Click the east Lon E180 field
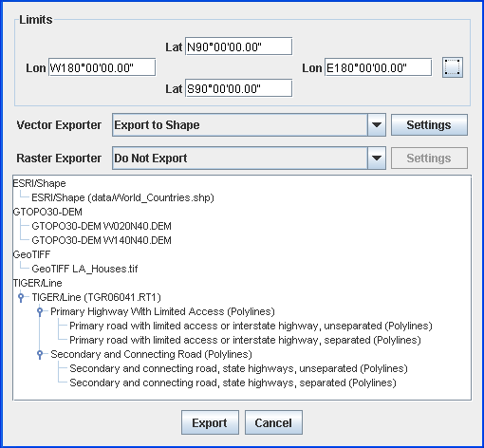This screenshot has width=484, height=448. click(x=378, y=67)
